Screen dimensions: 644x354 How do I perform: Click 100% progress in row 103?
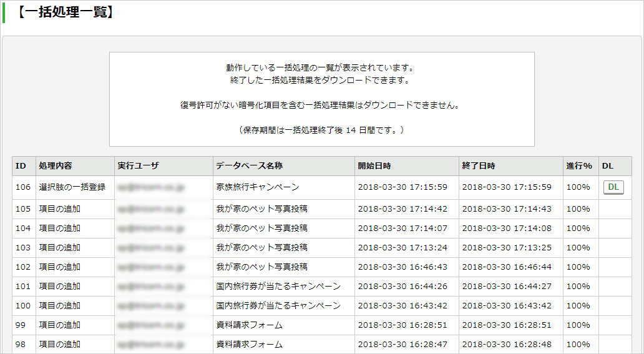click(x=578, y=247)
